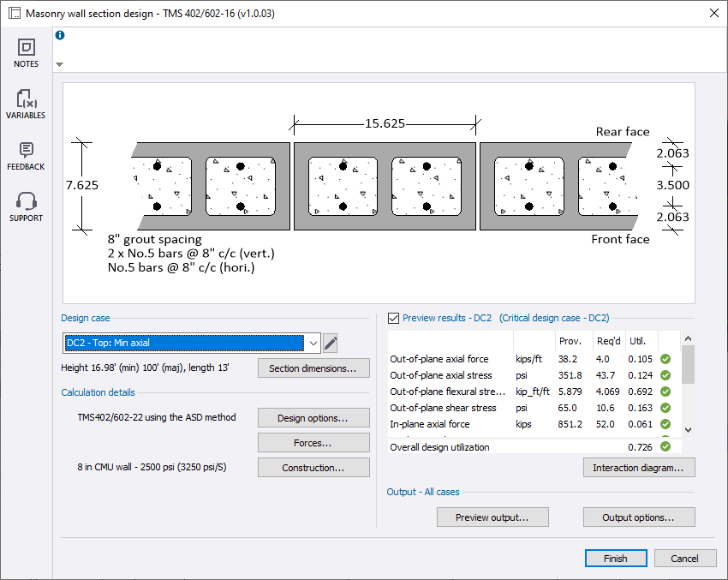Screen dimensions: 728x580
Task: Open the Support headset icon
Action: coord(26,201)
